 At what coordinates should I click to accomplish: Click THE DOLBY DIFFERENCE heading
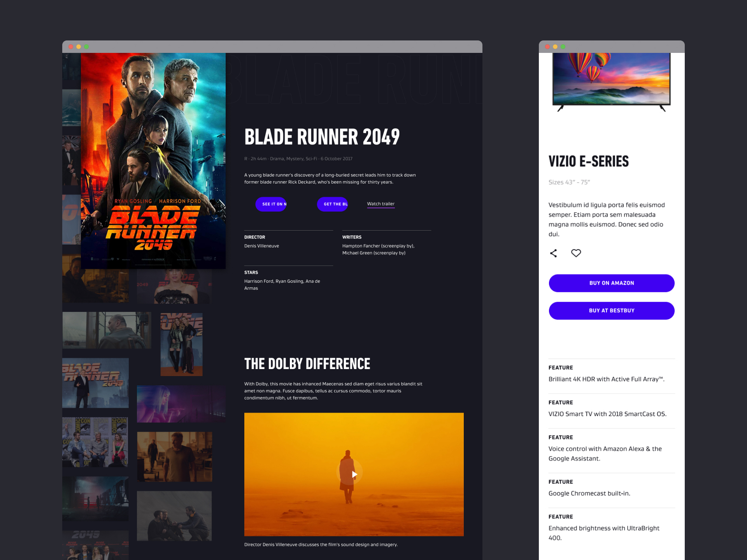[x=307, y=364]
